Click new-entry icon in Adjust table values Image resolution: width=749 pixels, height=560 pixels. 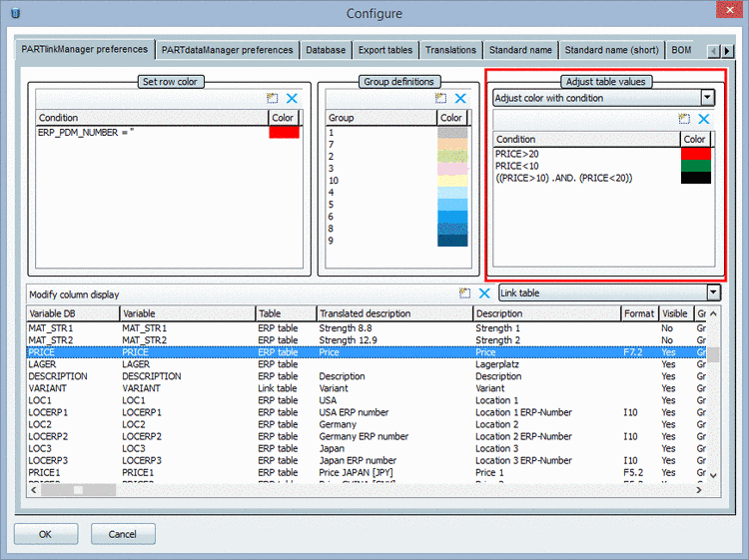click(684, 119)
